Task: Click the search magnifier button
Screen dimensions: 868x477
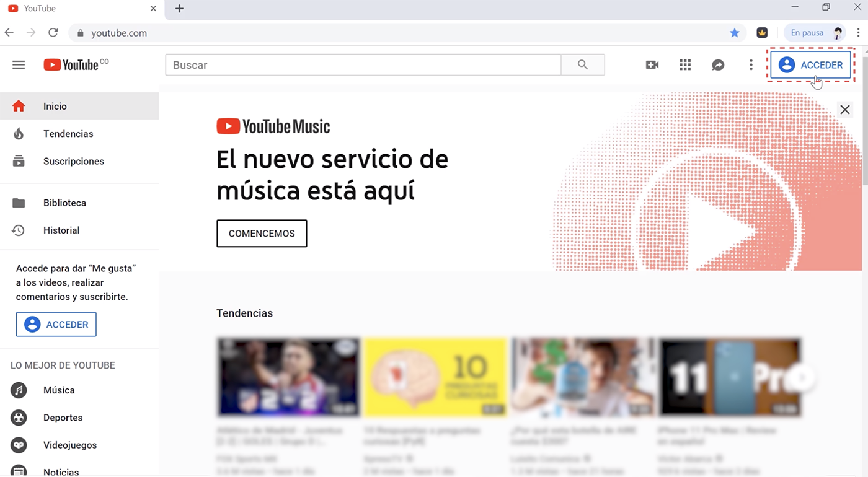Action: pyautogui.click(x=583, y=64)
